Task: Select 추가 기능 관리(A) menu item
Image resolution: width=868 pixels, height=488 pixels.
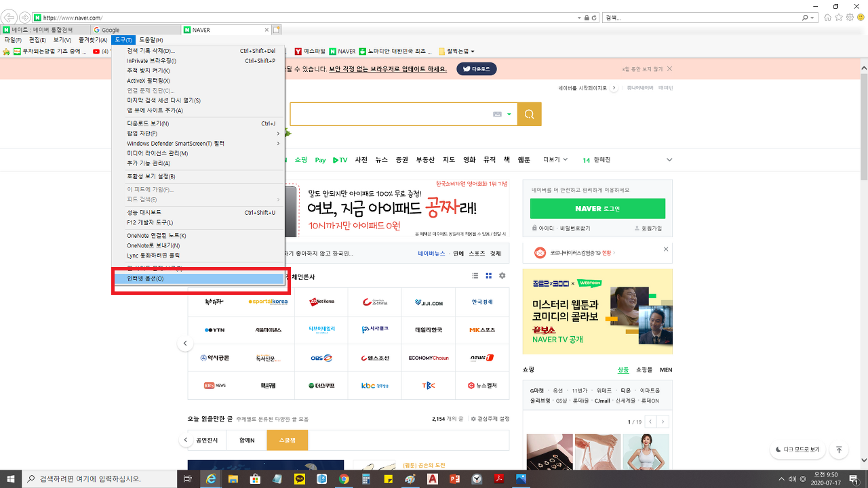Action: (198, 163)
